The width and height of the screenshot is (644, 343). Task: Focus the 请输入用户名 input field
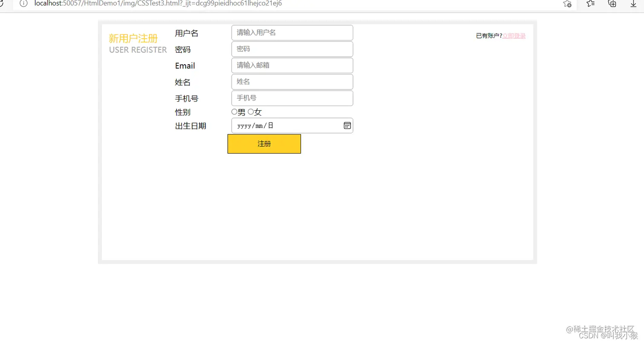[x=292, y=33]
